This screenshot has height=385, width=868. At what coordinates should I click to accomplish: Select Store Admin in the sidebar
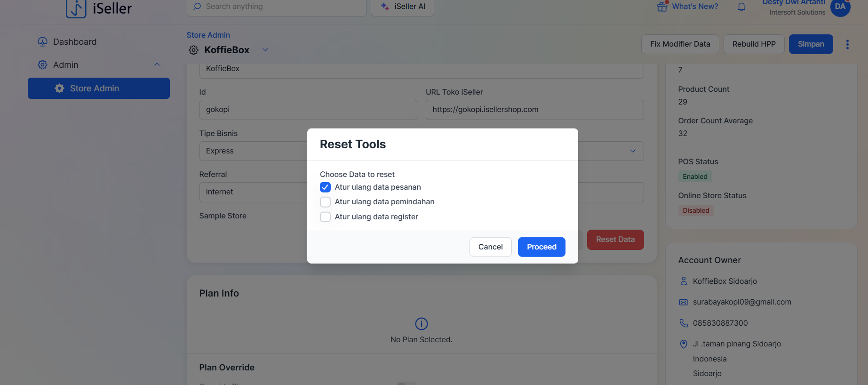point(99,88)
